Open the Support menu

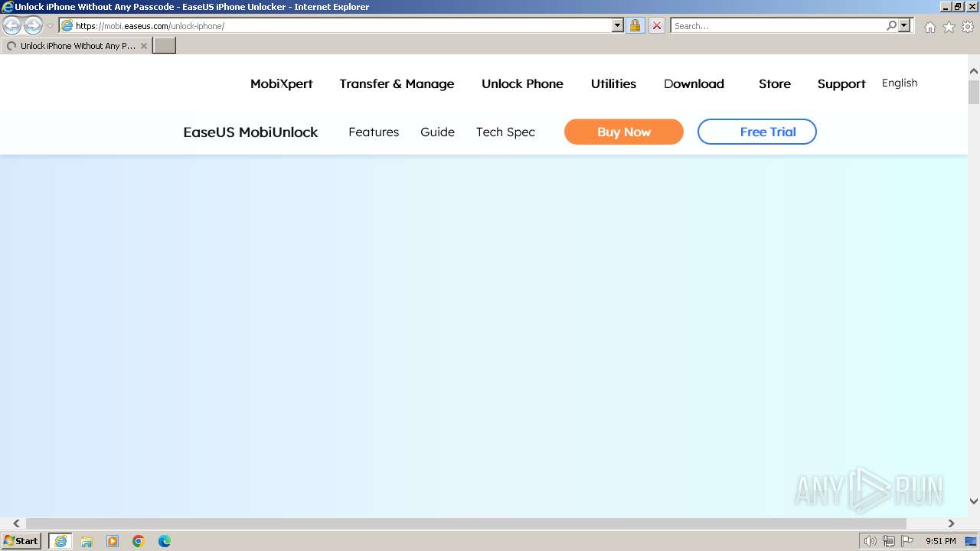tap(841, 84)
